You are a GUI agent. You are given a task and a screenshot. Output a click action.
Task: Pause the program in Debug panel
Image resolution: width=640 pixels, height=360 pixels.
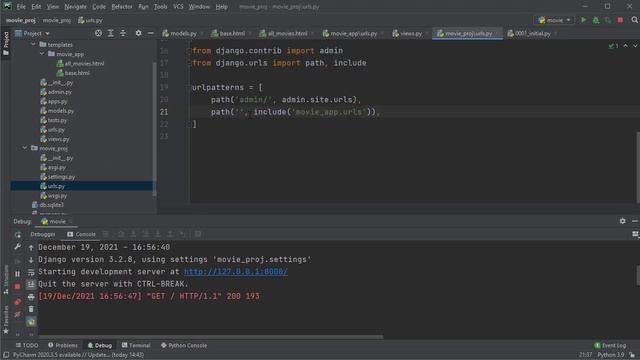point(17,273)
